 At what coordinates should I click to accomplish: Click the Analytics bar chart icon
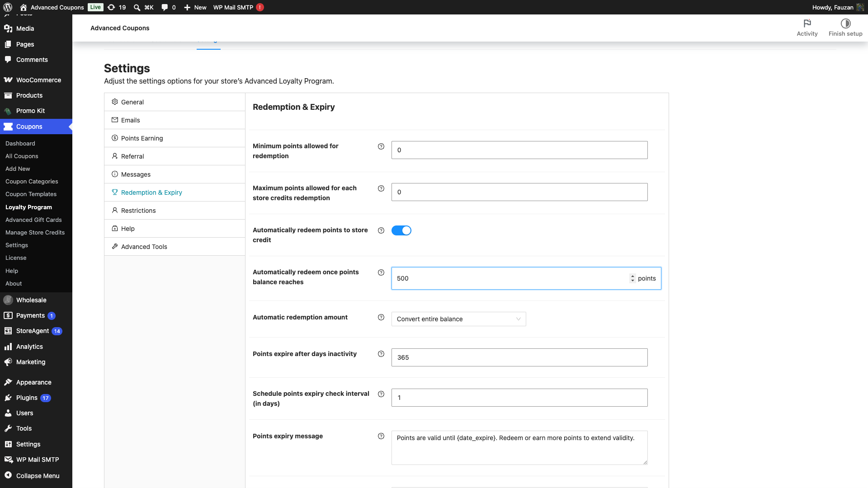point(8,347)
